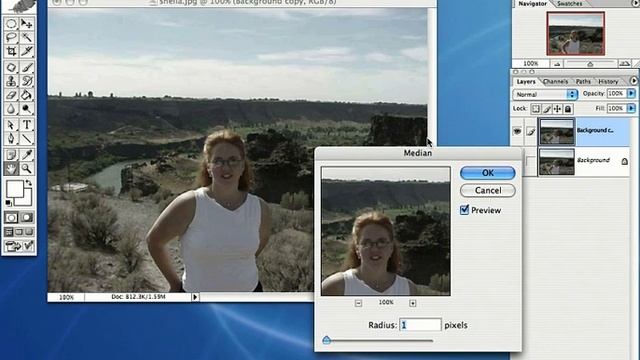The image size is (640, 360).
Task: Confirm Median filter with OK
Action: (488, 173)
